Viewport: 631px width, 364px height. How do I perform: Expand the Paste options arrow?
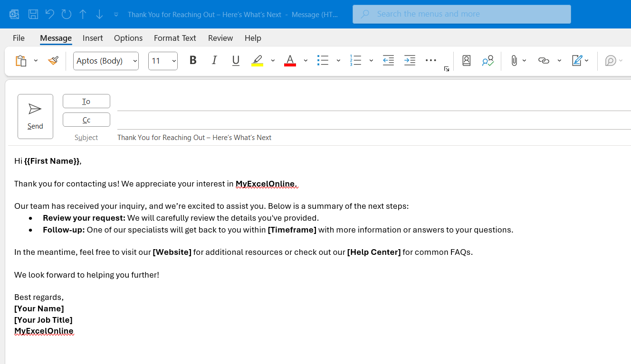(x=36, y=61)
